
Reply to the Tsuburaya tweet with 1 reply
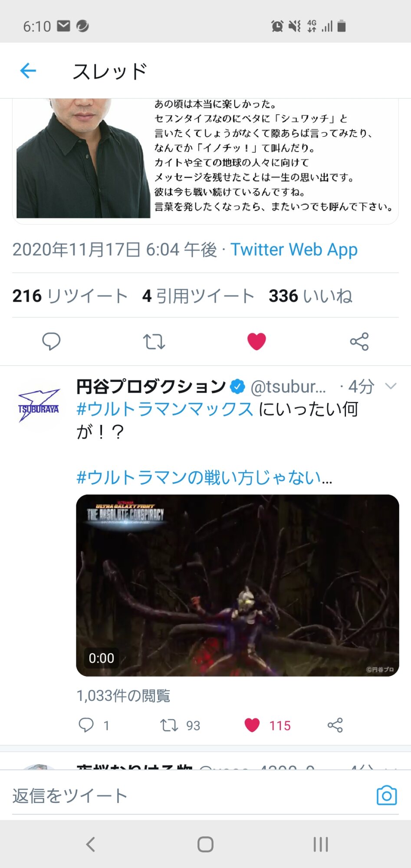tap(93, 725)
